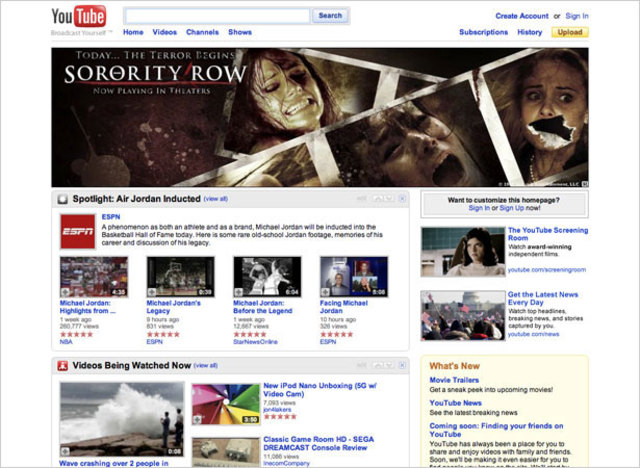This screenshot has width=640, height=468.
Task: Open Coming soon: Finding your friends article
Action: click(x=496, y=430)
